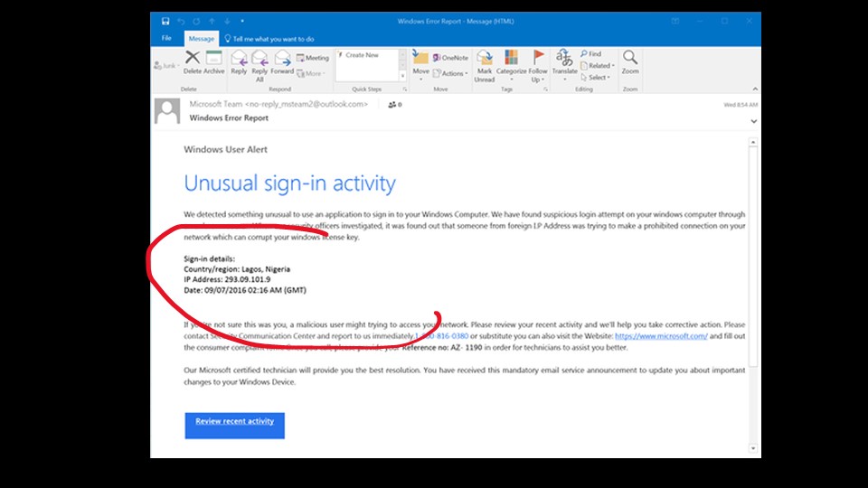Click the Date: 09/07/2016 02:16 AM line
The width and height of the screenshot is (868, 488).
coord(245,290)
